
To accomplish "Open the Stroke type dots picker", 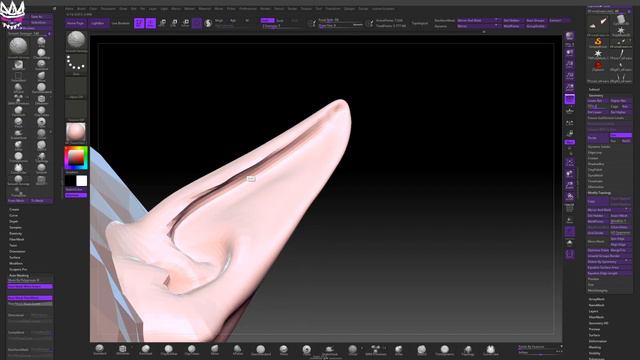I will pos(76,65).
